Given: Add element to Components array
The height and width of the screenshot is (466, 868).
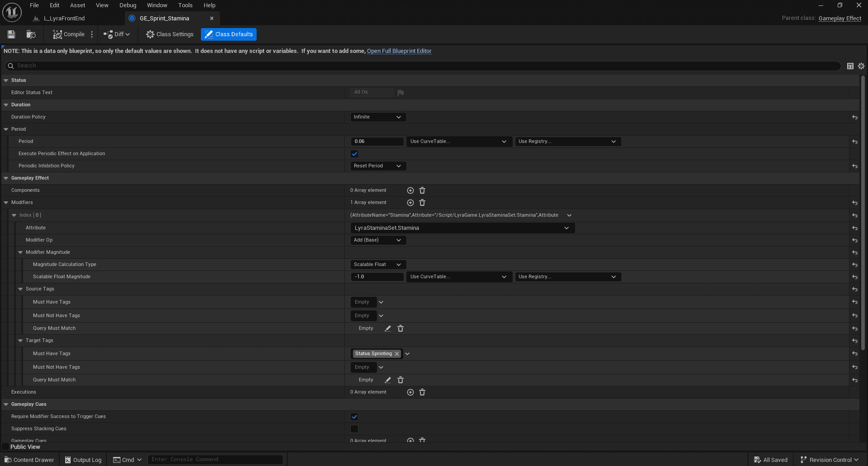Looking at the screenshot, I should [x=410, y=190].
